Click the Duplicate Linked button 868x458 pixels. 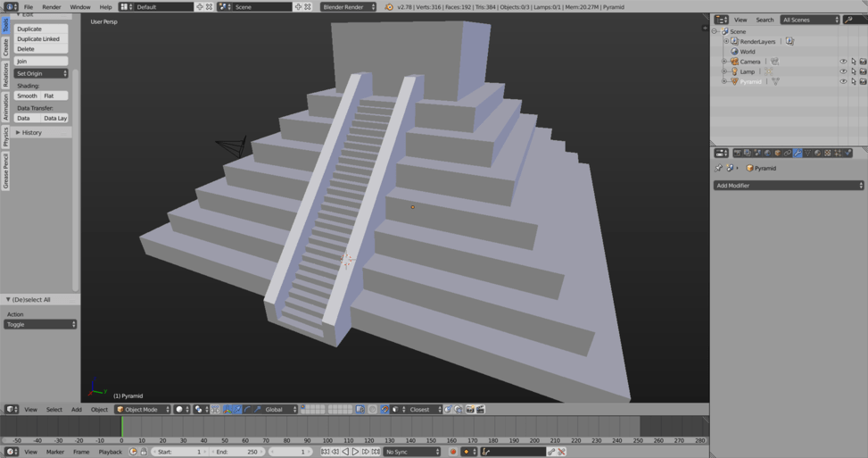coord(38,39)
